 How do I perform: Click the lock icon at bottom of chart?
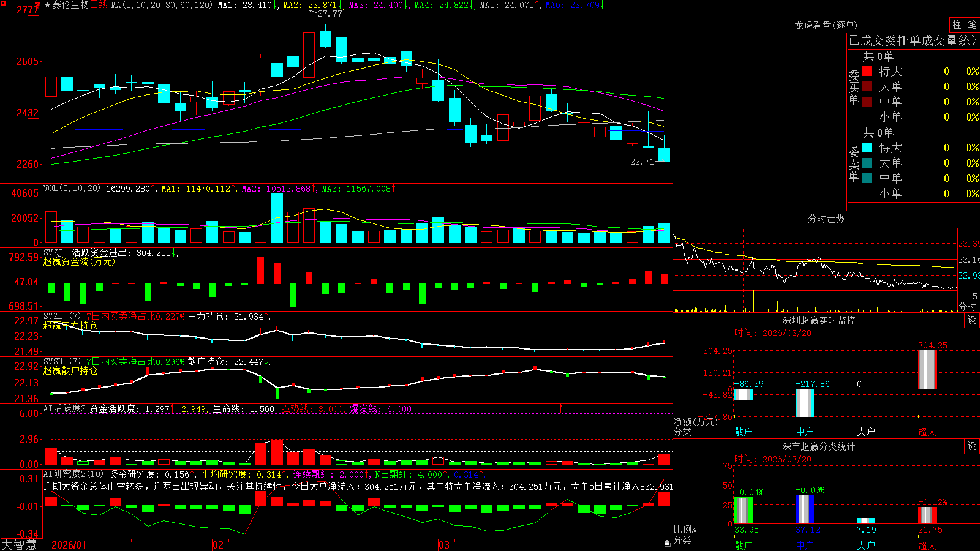[667, 543]
